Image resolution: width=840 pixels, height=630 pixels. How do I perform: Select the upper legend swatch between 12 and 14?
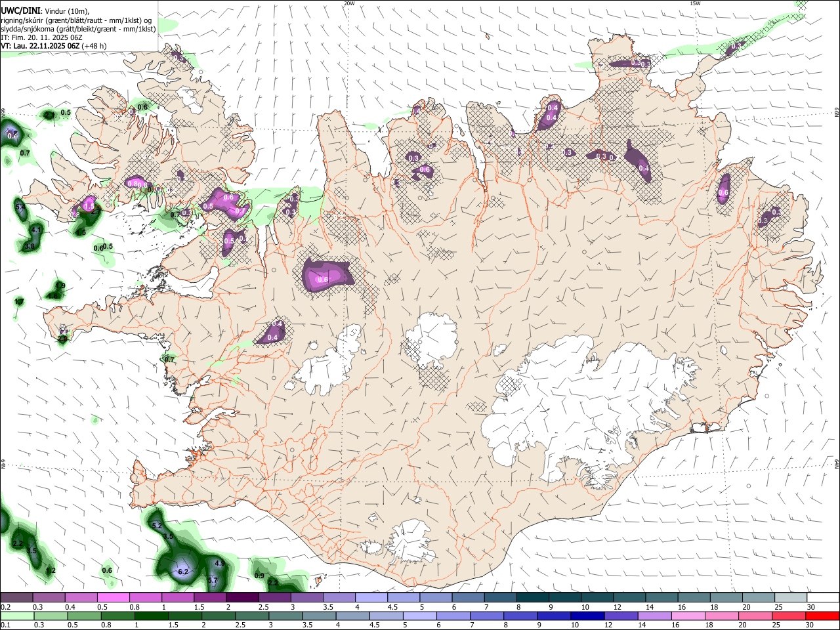(629, 598)
